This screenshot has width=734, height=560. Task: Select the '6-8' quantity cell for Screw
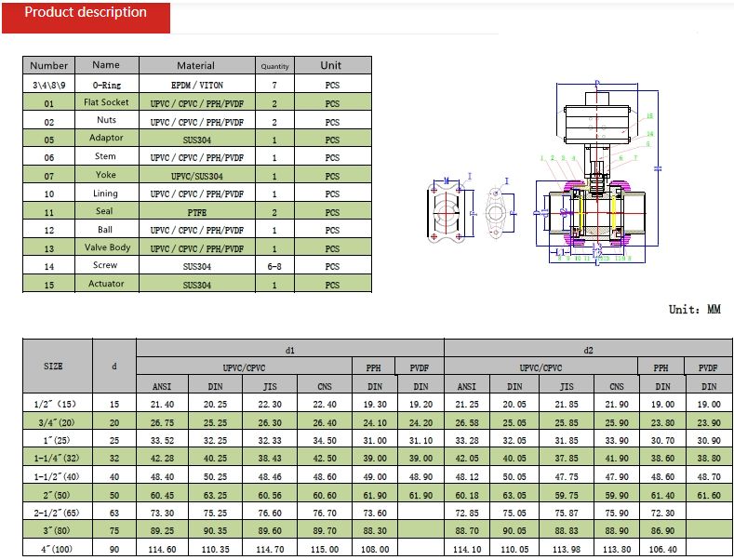(x=274, y=266)
